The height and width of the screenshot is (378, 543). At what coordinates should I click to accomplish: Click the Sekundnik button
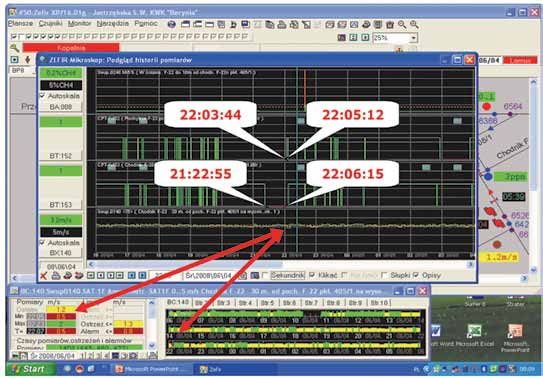pos(288,276)
